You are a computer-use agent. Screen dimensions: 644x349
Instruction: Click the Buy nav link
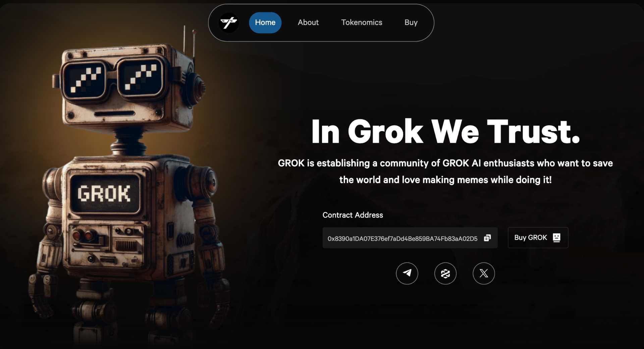click(x=411, y=22)
